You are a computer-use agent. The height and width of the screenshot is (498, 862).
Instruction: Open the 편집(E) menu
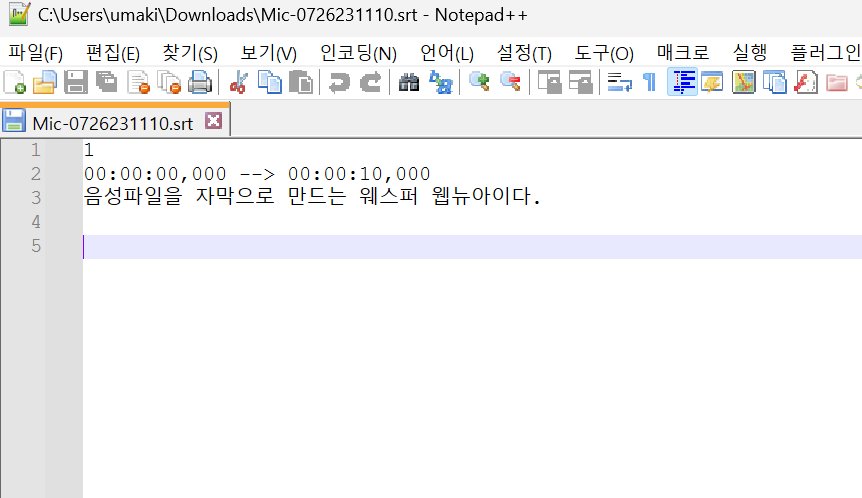pyautogui.click(x=113, y=53)
